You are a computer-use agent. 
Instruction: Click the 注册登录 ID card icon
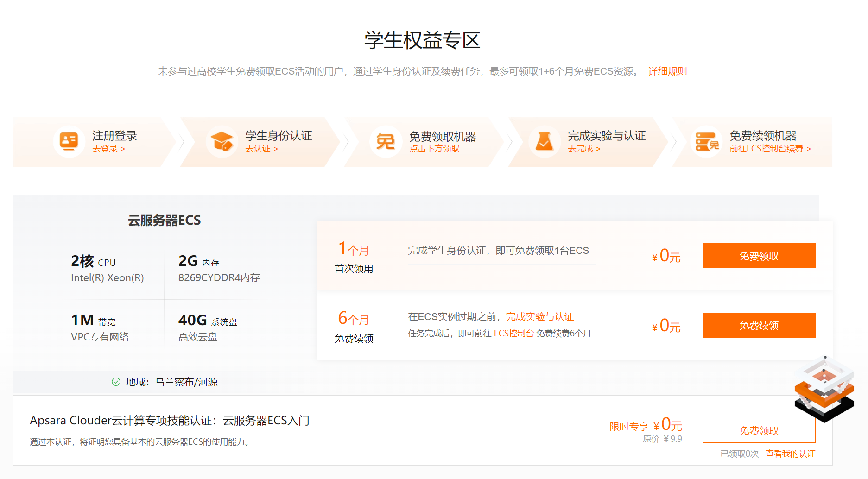[x=69, y=142]
